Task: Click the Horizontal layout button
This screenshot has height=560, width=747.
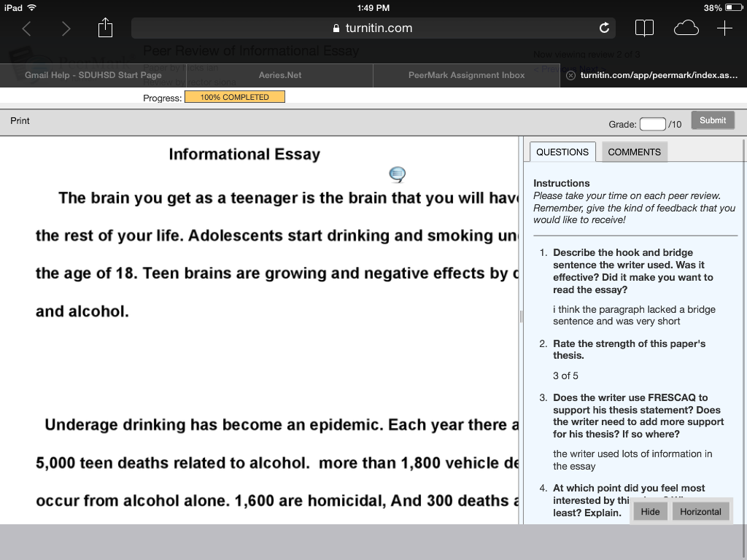Action: 700,511
